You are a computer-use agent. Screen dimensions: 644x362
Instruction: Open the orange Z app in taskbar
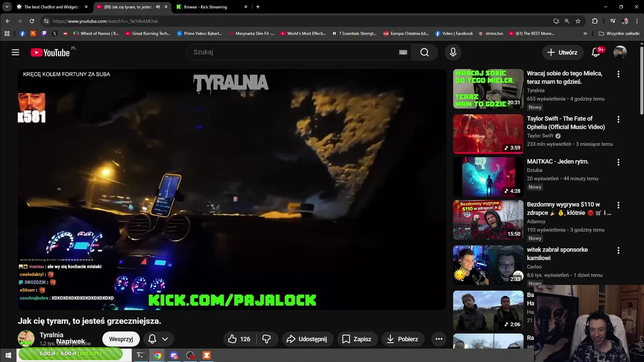click(206, 355)
